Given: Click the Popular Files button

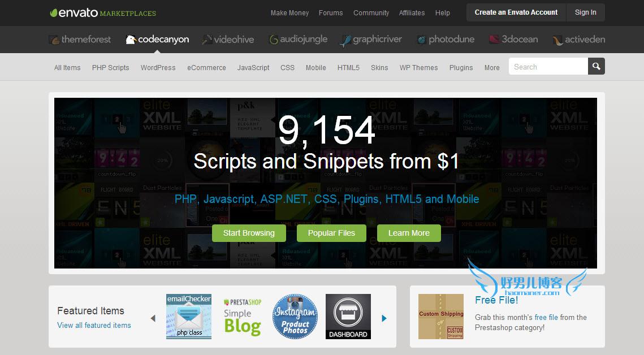Looking at the screenshot, I should coord(331,233).
